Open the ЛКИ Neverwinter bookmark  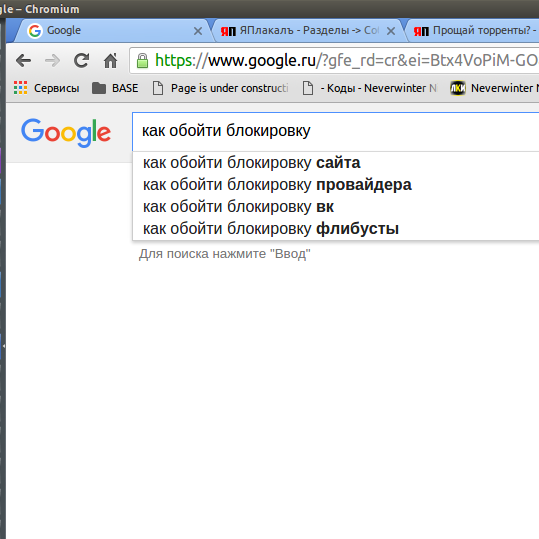click(x=494, y=88)
